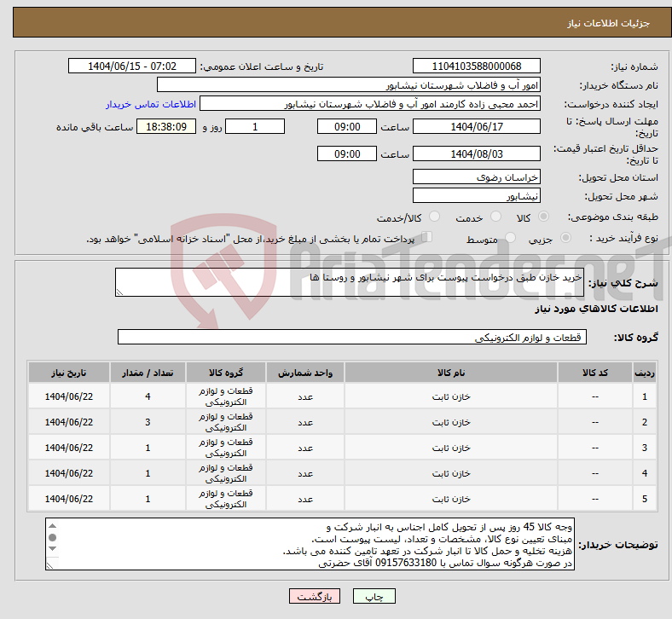Click the نام کالا column header
Image resolution: width=672 pixels, height=619 pixels.
point(451,373)
